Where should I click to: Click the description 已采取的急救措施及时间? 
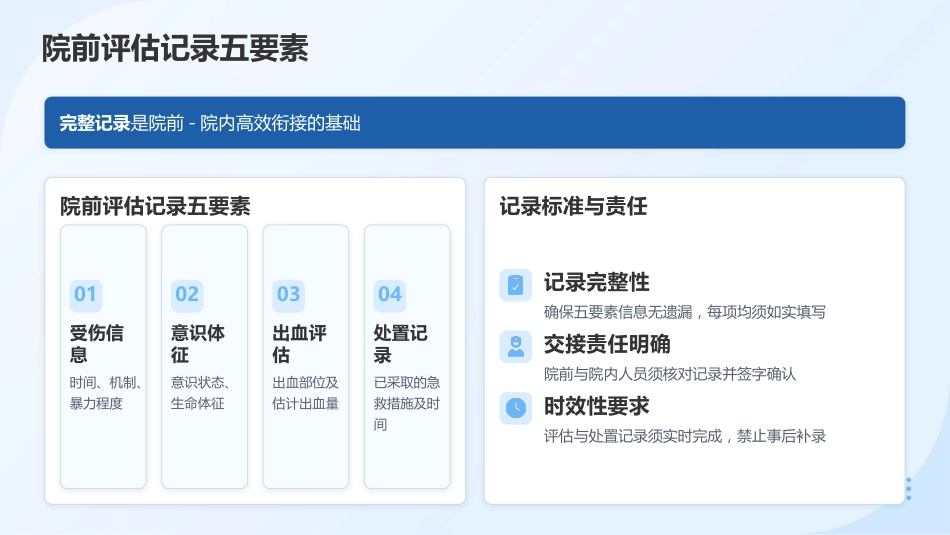407,404
